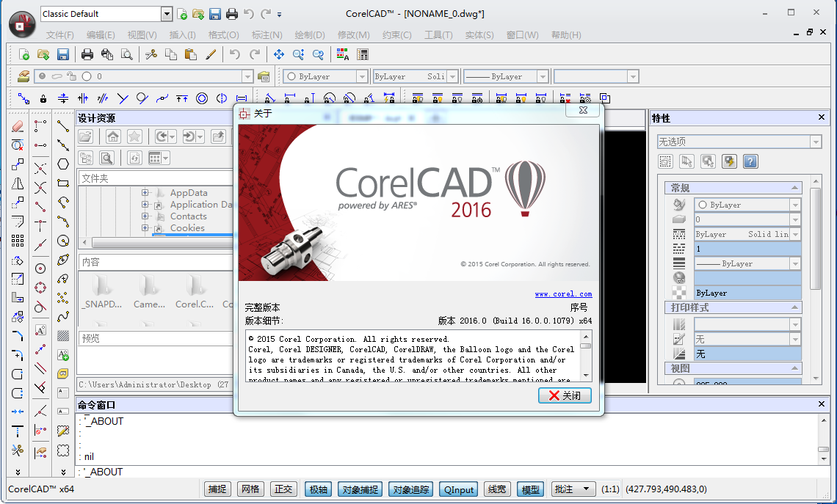837x504 pixels.
Task: Open the 批注 annotation scale dropdown
Action: (x=573, y=489)
